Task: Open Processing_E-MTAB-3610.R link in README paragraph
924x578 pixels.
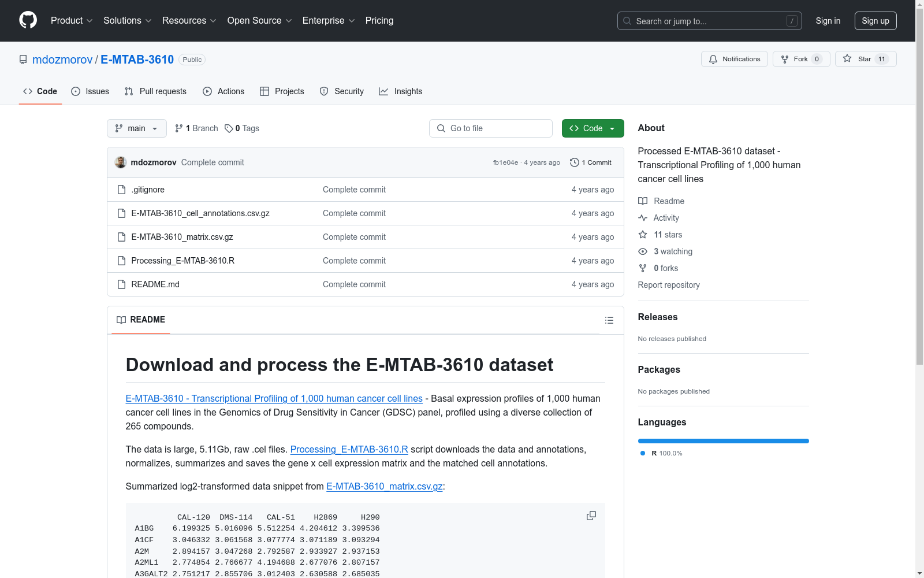Action: (349, 449)
